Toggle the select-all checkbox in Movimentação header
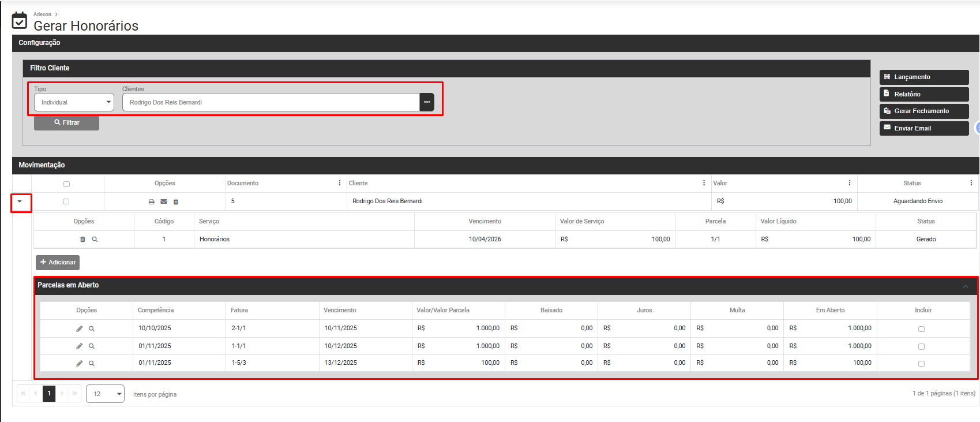980x422 pixels. pos(66,184)
